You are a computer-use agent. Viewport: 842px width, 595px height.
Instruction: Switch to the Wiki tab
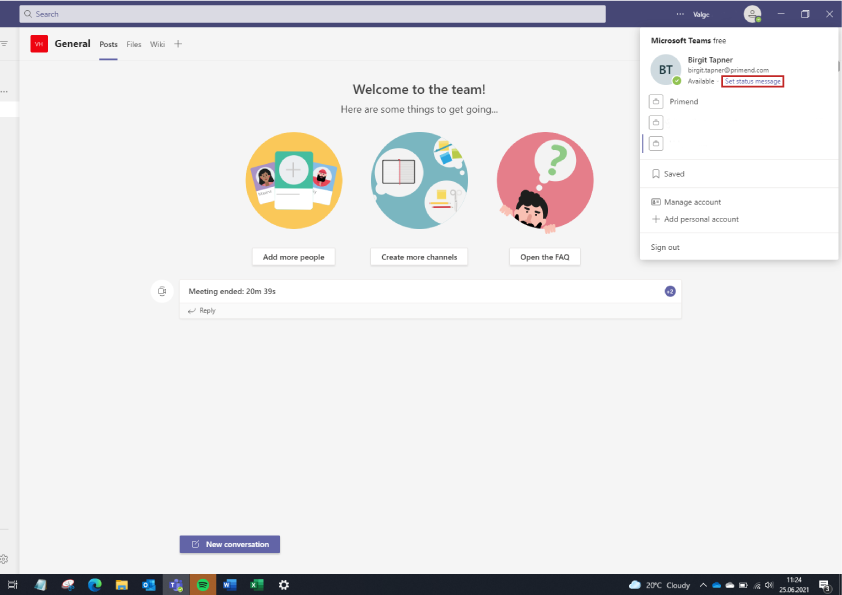pyautogui.click(x=157, y=45)
